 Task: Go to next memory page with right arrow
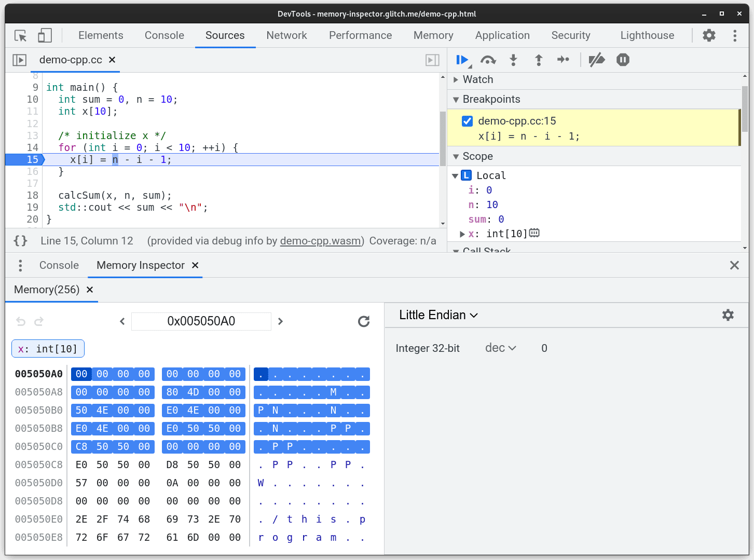pyautogui.click(x=280, y=321)
